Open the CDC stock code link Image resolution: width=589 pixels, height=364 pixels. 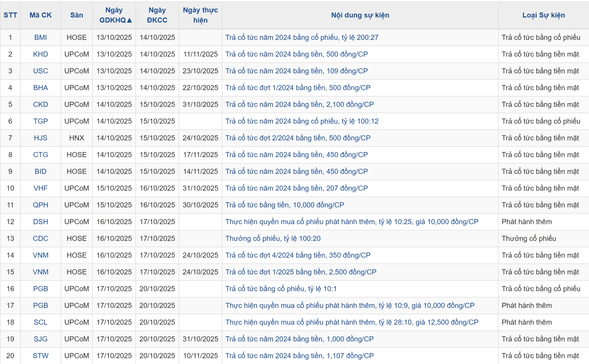[40, 239]
